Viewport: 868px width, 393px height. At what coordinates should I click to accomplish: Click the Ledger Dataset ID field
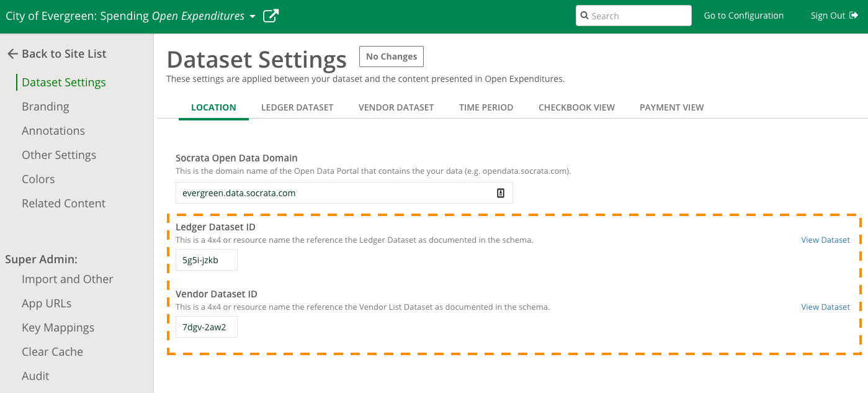pyautogui.click(x=207, y=260)
